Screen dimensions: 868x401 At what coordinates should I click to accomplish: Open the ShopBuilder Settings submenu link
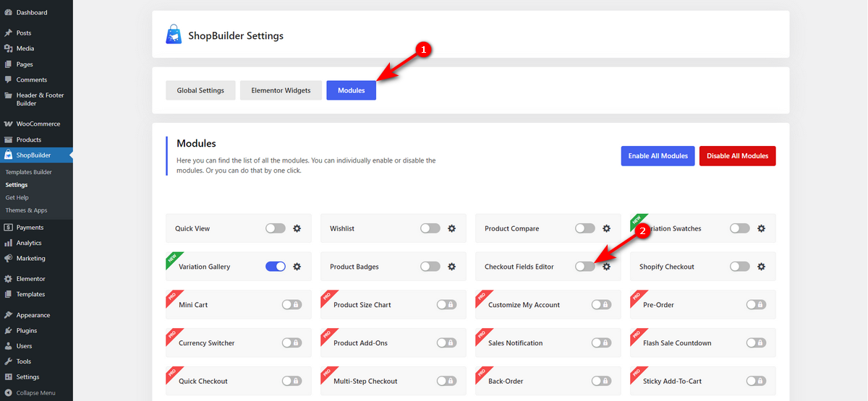pos(16,185)
